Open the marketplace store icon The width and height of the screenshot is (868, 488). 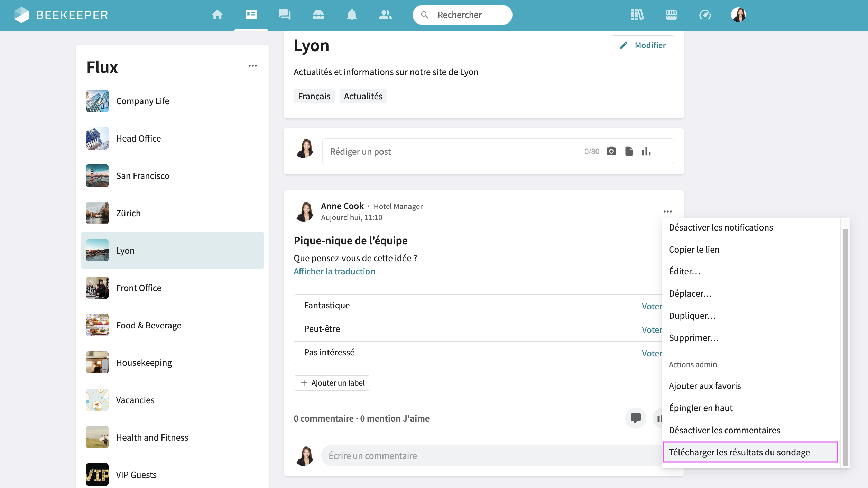(671, 15)
